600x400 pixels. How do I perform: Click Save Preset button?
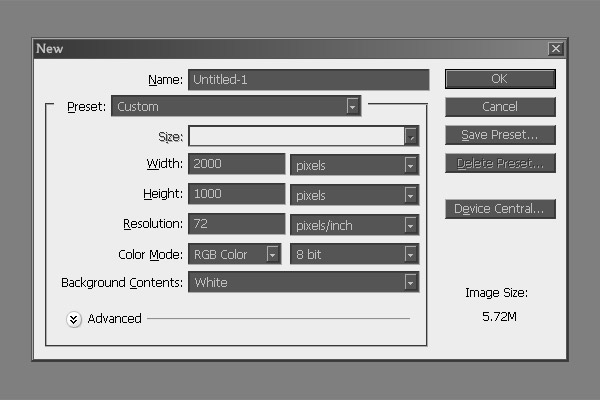point(500,135)
